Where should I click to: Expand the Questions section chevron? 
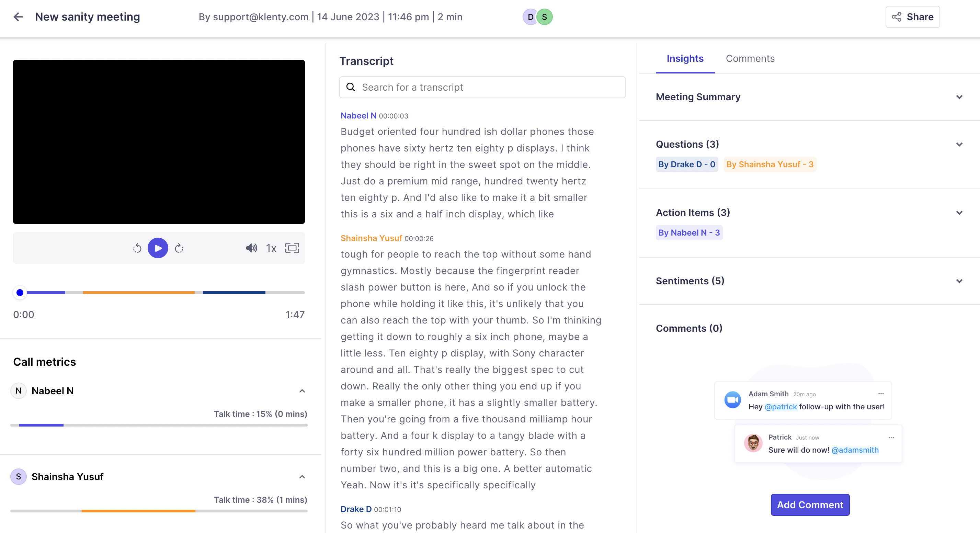coord(959,145)
